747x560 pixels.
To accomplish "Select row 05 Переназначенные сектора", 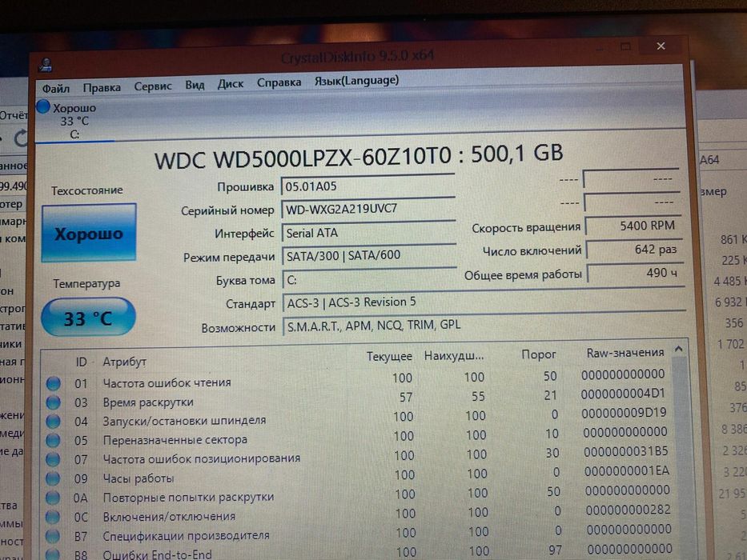I will coord(358,437).
